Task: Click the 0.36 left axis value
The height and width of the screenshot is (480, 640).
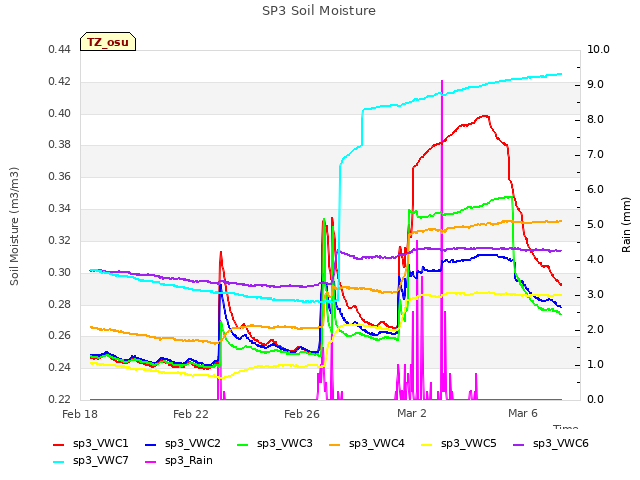Action: (x=60, y=176)
